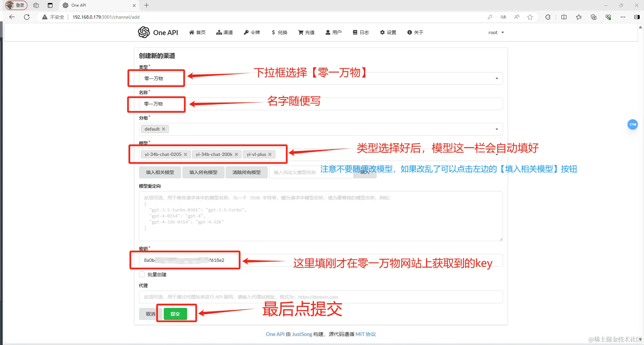Viewport: 644px width, 345px height.
Task: Open the favorites list icon
Action: coord(579,17)
